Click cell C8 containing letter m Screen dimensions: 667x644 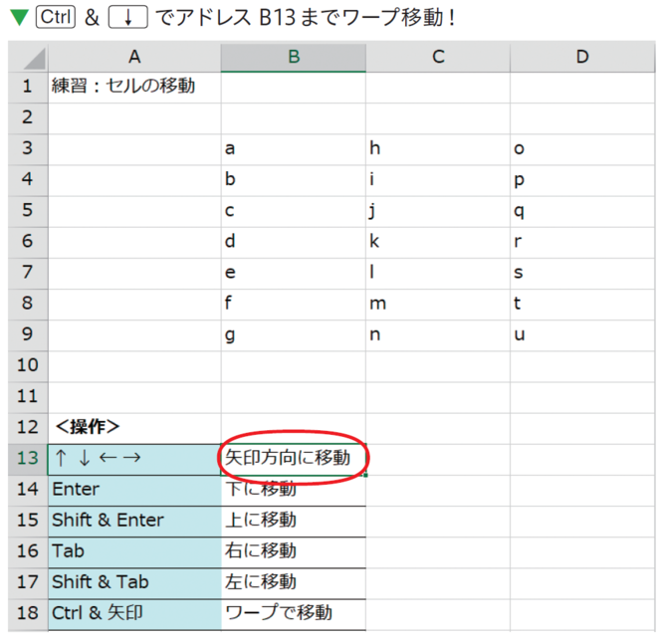(438, 305)
